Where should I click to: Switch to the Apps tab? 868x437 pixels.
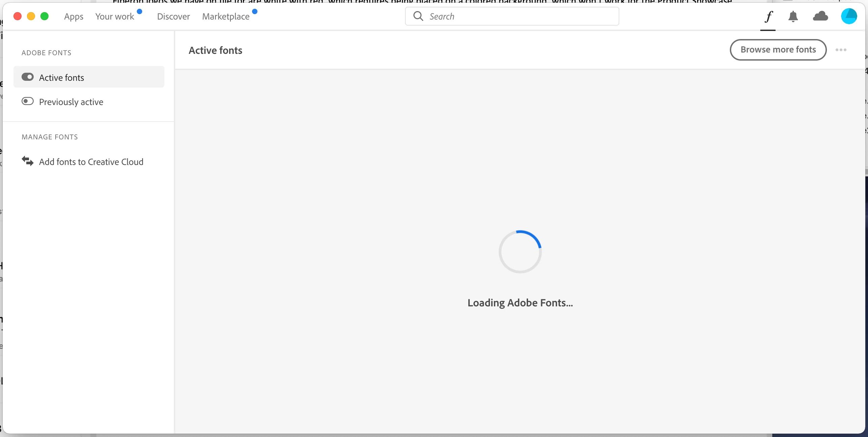tap(73, 16)
